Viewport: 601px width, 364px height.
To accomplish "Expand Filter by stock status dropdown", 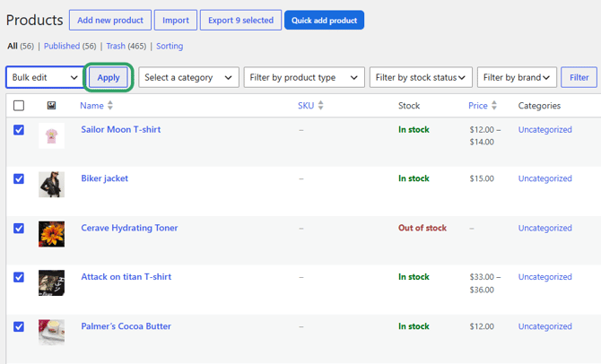I will click(x=421, y=77).
